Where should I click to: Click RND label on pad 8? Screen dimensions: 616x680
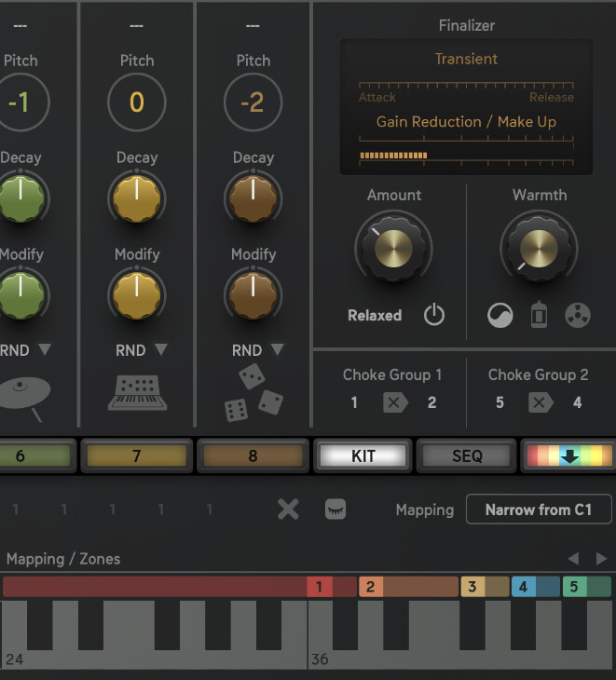tap(247, 350)
